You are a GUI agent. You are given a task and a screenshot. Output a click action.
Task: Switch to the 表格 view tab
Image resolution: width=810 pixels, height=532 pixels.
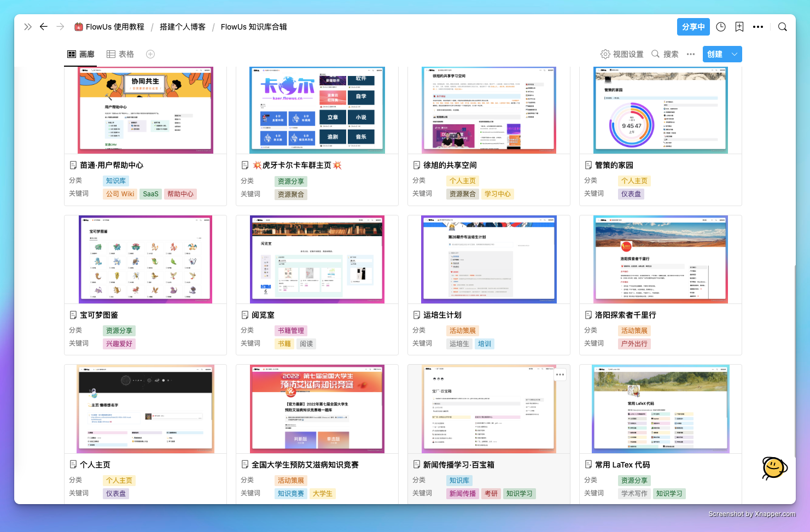click(120, 54)
